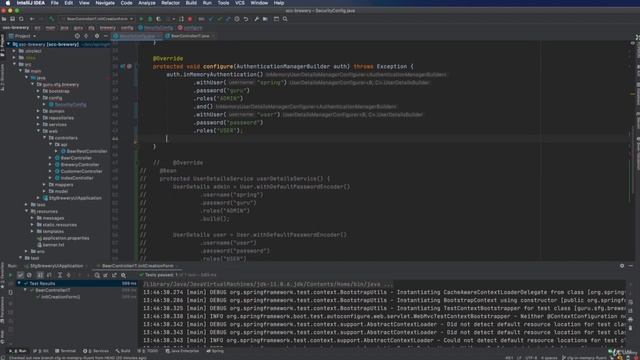The width and height of the screenshot is (640, 360).
Task: Switch to SfgBreweryUiApplication run tab
Action: [x=56, y=266]
